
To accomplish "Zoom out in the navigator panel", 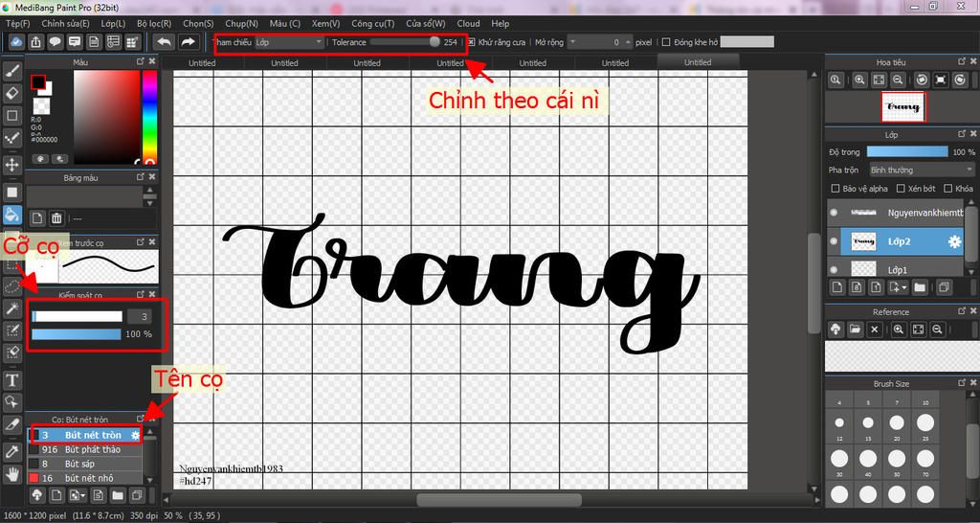I will 898,80.
